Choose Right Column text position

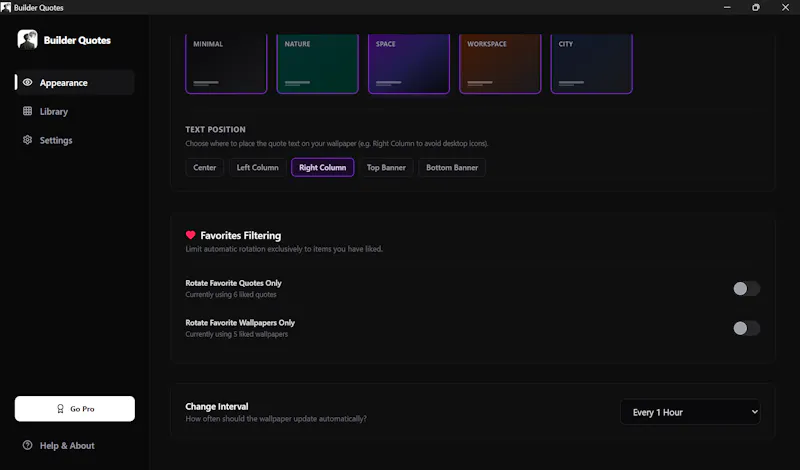point(322,167)
